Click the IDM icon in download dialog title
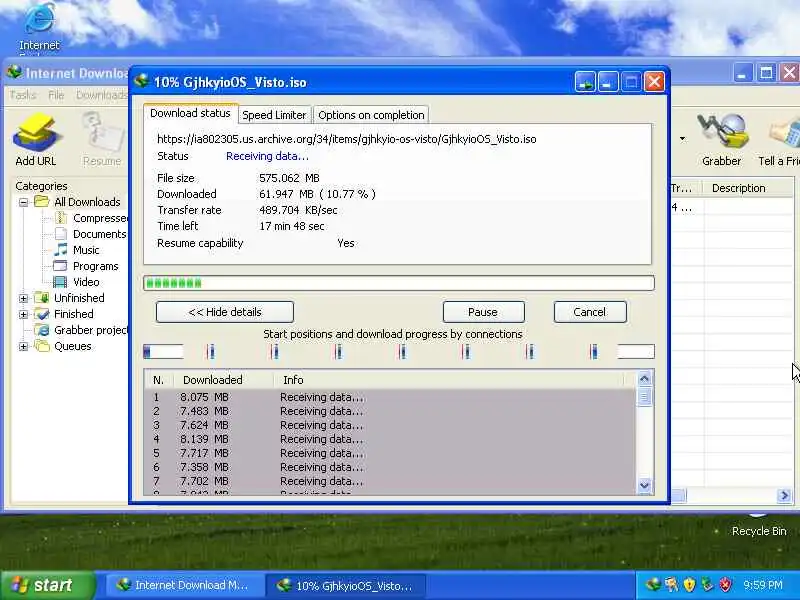Viewport: 800px width, 600px height. pyautogui.click(x=141, y=81)
